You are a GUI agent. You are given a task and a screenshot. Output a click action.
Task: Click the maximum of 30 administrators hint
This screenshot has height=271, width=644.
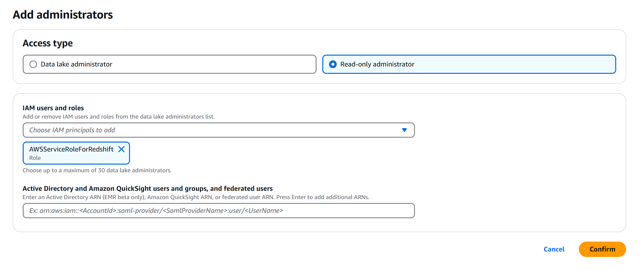pyautogui.click(x=97, y=170)
